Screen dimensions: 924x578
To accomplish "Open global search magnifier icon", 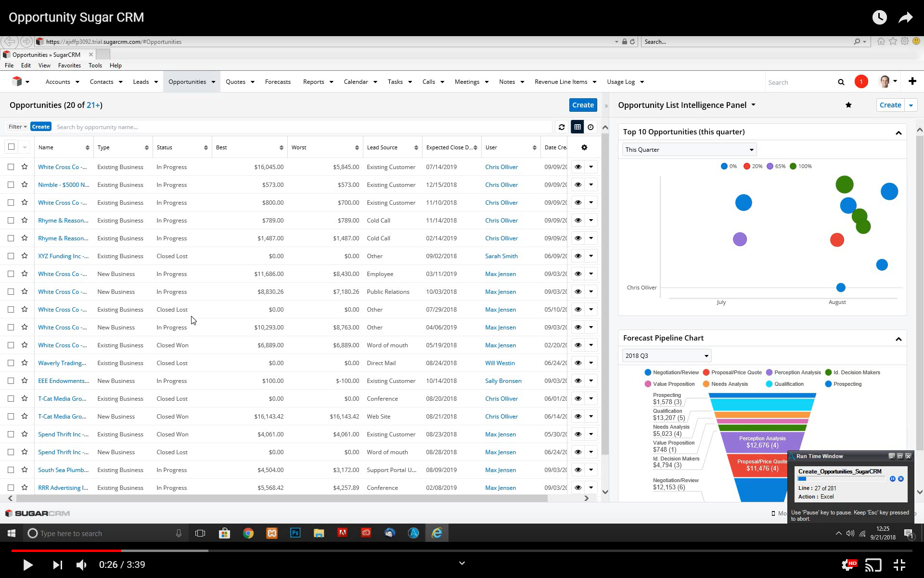I will pyautogui.click(x=841, y=82).
